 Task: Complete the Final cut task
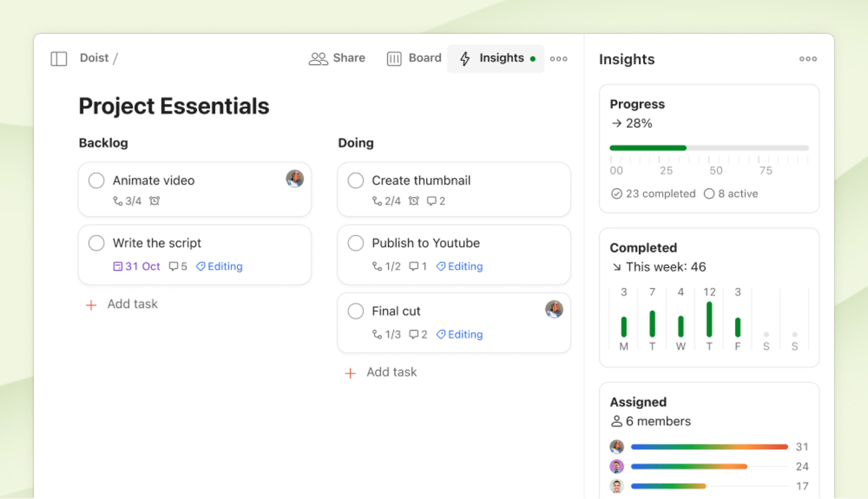click(356, 311)
